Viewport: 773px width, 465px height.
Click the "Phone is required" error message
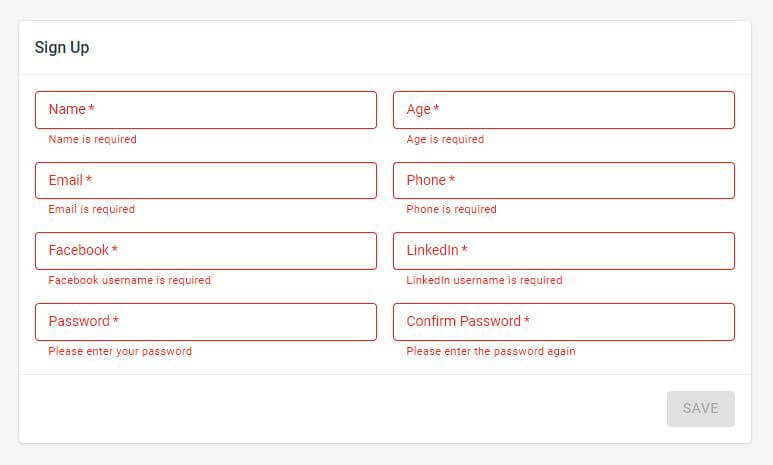point(451,210)
